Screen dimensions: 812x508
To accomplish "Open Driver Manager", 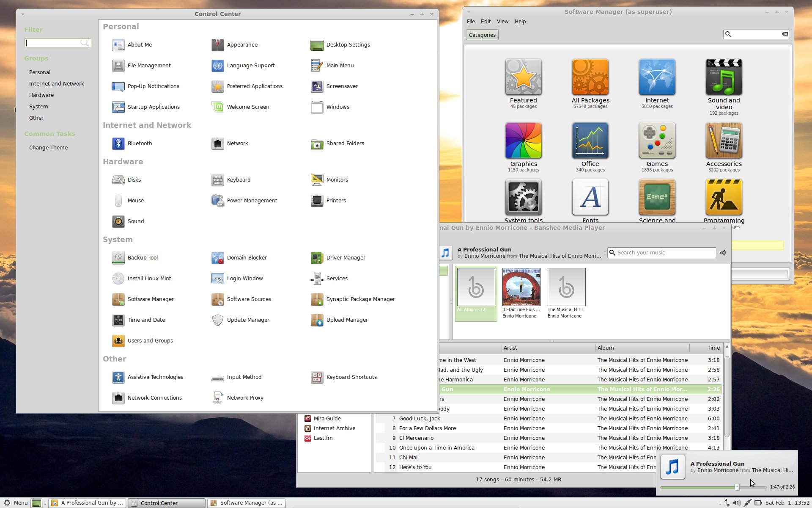I will 338,257.
